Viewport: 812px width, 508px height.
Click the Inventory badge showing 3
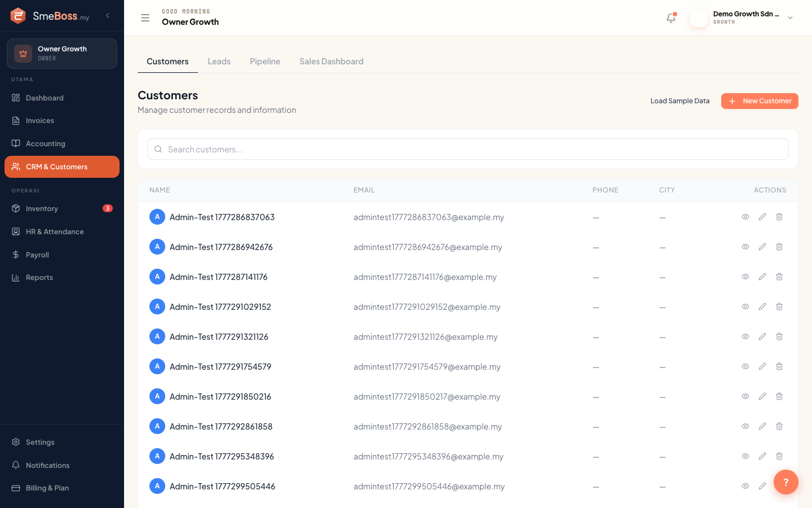108,208
